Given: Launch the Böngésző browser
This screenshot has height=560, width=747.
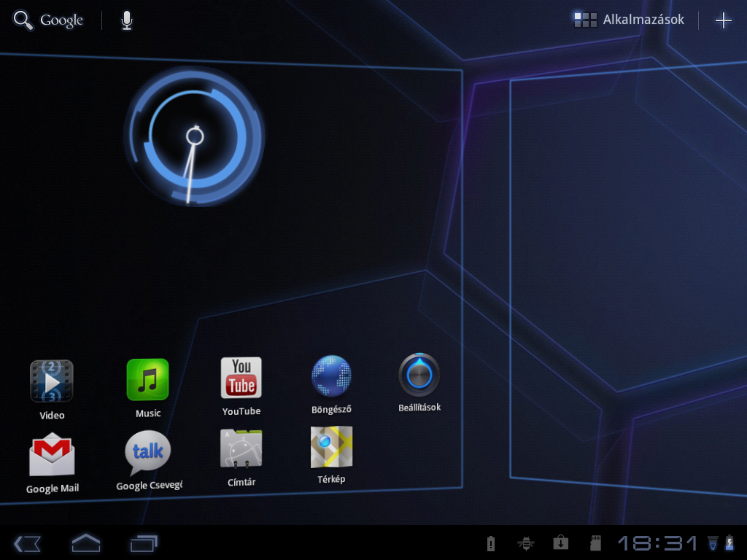Looking at the screenshot, I should click(331, 385).
